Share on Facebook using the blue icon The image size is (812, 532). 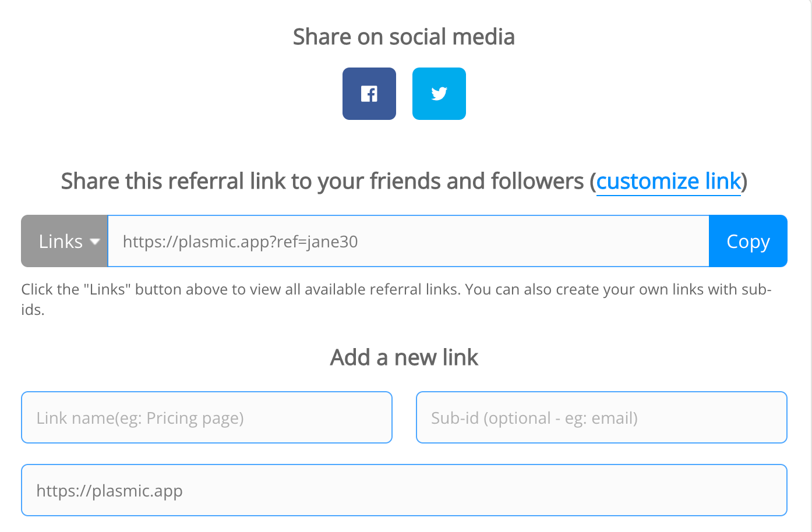369,94
